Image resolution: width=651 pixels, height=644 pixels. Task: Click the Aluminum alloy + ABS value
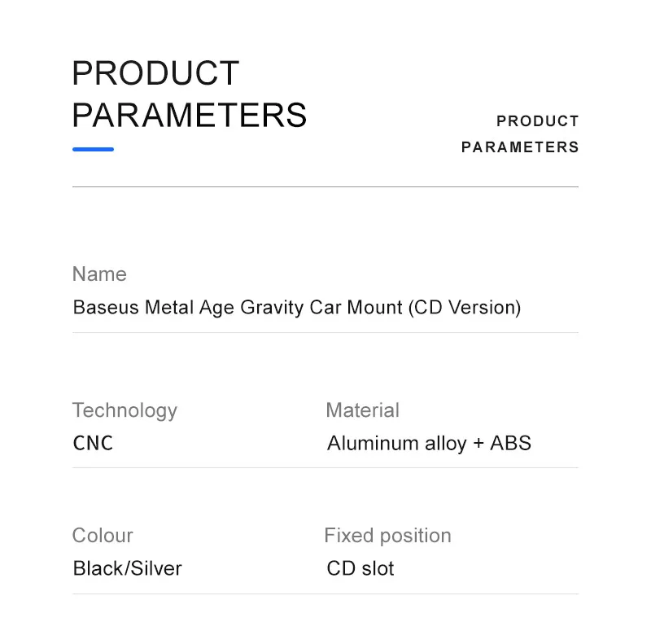[x=429, y=444]
